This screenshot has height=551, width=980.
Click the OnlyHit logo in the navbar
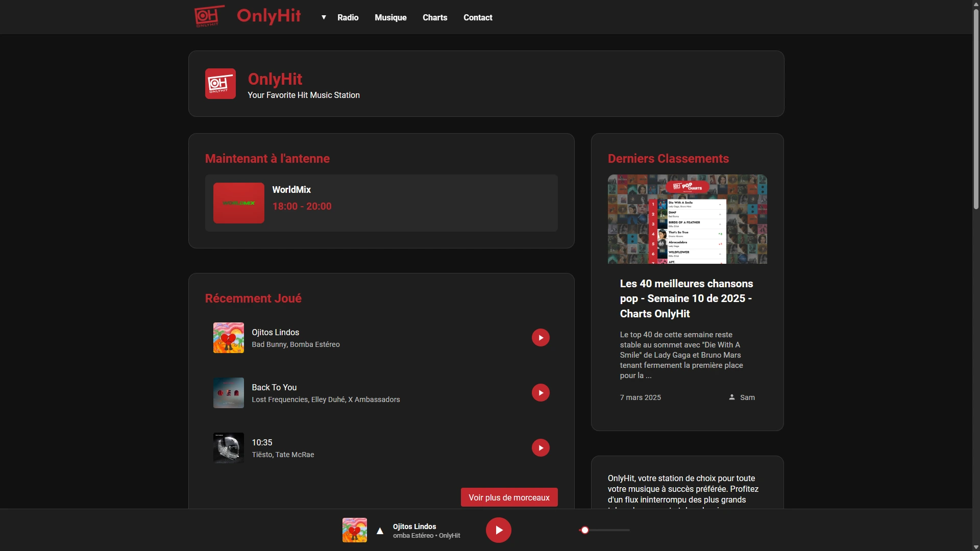tap(209, 16)
